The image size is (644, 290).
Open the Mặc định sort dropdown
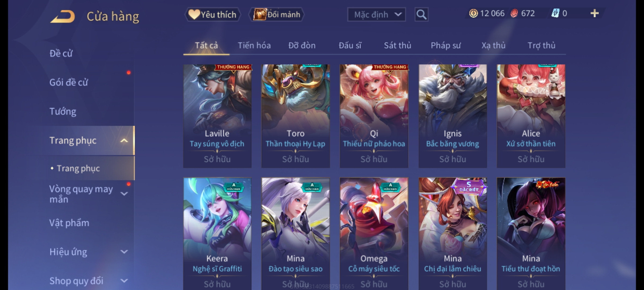pos(376,15)
